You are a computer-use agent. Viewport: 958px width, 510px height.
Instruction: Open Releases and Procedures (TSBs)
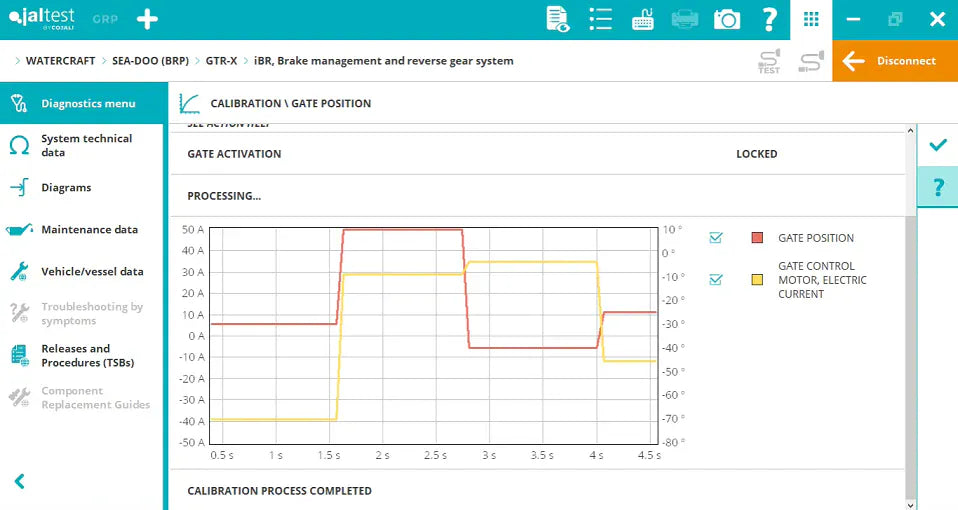pos(83,355)
